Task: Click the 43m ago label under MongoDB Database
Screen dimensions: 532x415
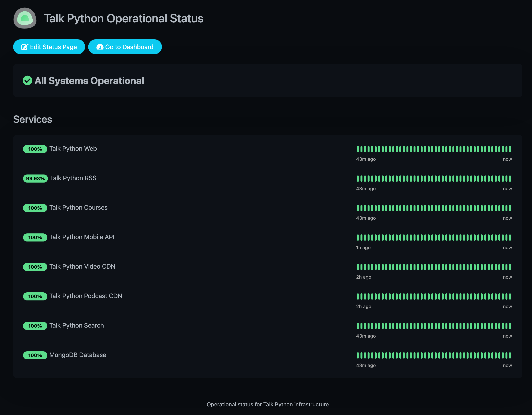Action: [x=366, y=365]
